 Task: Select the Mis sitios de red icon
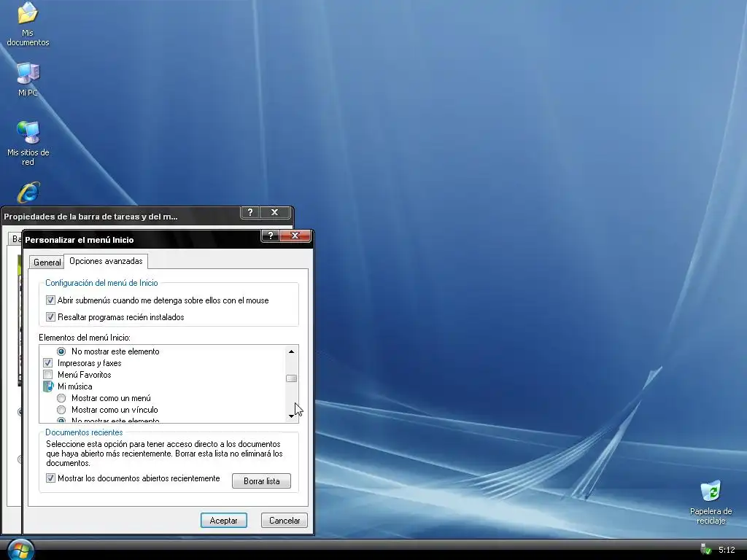pos(28,143)
